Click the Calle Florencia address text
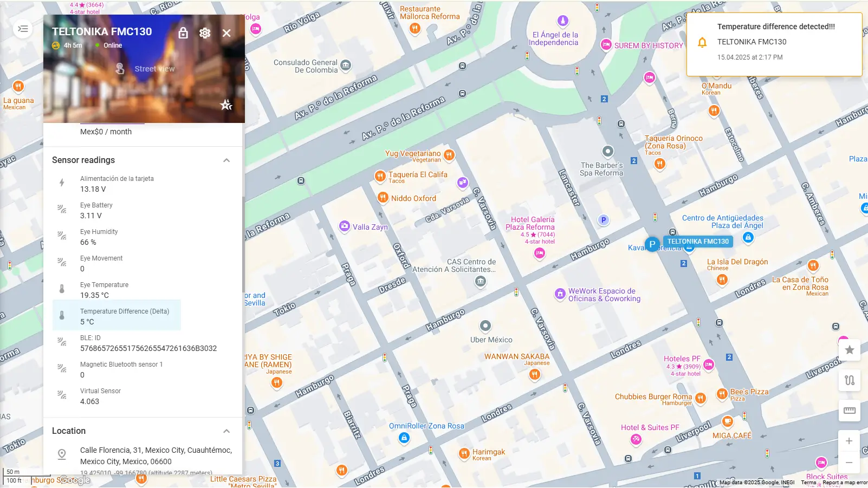Viewport: 868px width, 488px height. [156, 456]
